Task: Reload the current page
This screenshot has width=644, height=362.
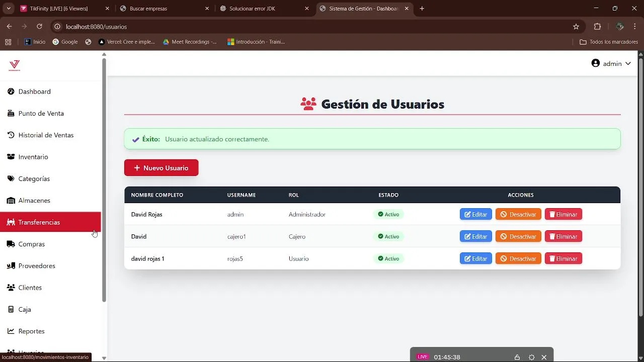Action: click(x=39, y=27)
